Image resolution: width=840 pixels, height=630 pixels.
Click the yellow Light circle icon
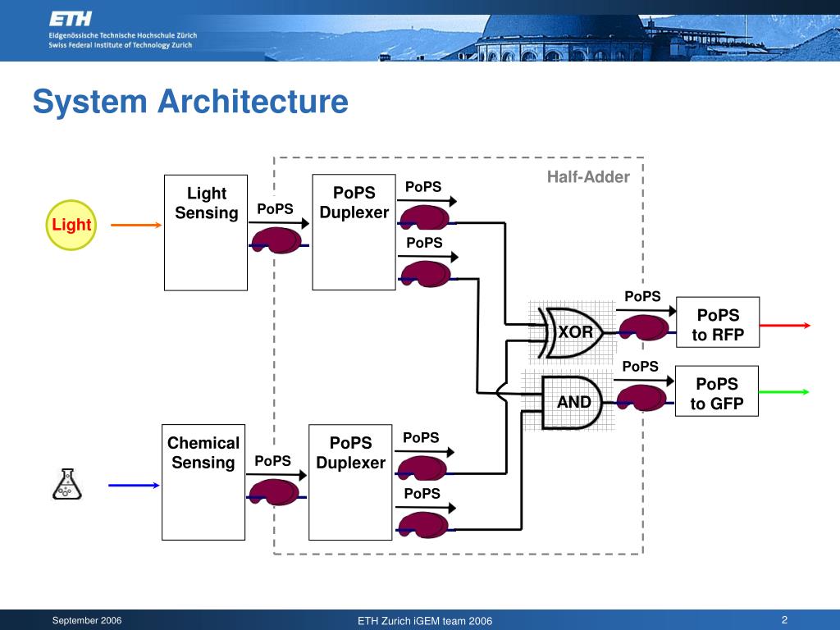tap(71, 225)
